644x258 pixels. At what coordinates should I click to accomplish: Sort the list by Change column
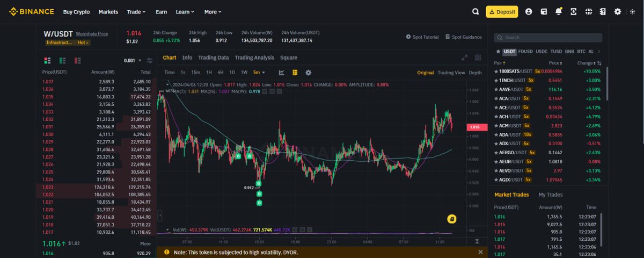point(587,63)
